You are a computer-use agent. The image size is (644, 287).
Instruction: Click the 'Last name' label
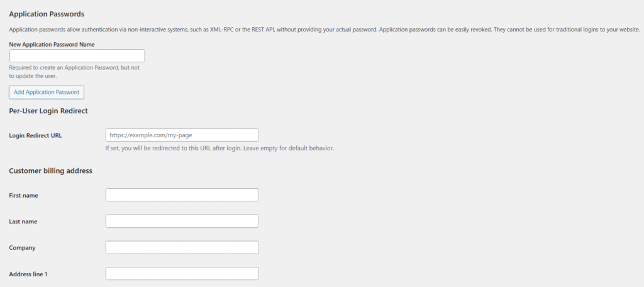point(23,222)
